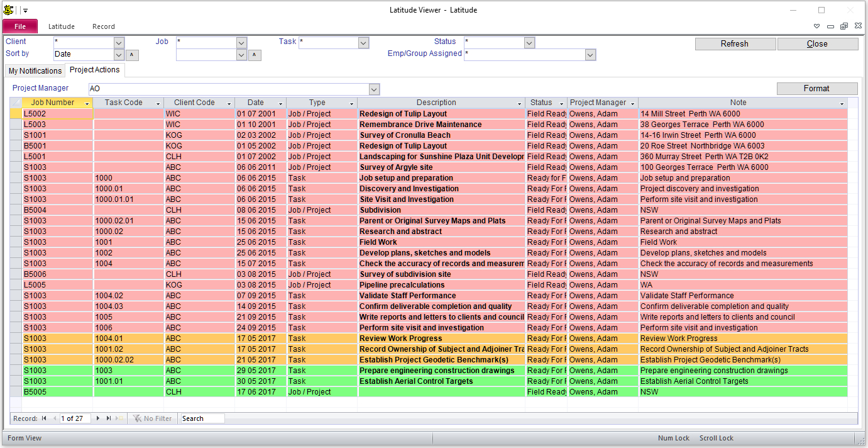
Task: Open the File menu
Action: pos(20,26)
